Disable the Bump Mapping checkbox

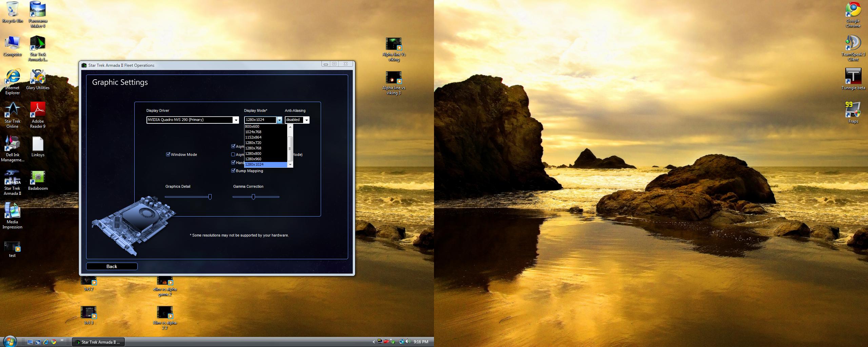(233, 171)
